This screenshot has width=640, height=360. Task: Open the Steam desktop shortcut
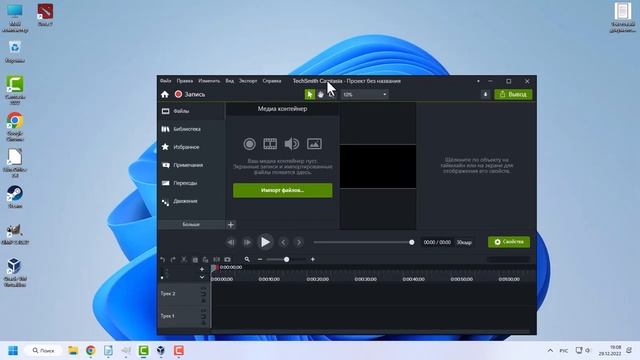click(x=15, y=196)
